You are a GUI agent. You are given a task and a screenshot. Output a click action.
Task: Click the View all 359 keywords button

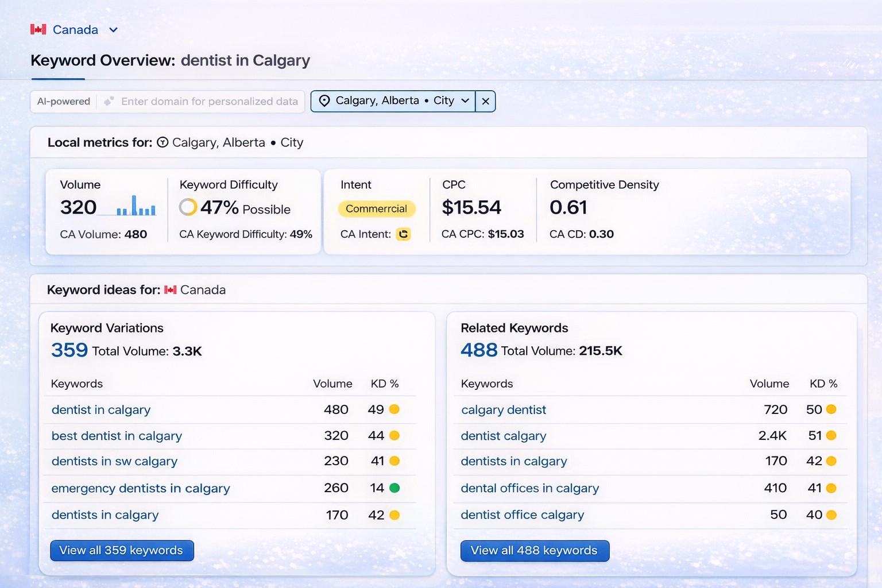122,550
